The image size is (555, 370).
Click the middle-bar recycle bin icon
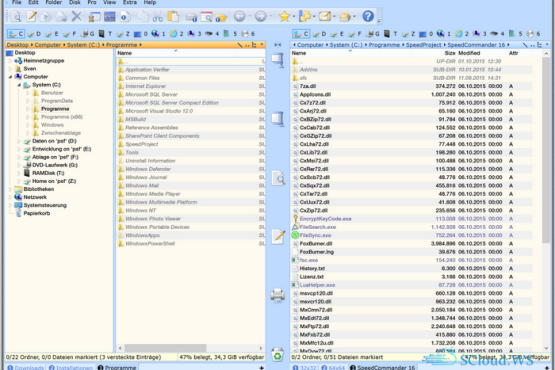click(278, 354)
